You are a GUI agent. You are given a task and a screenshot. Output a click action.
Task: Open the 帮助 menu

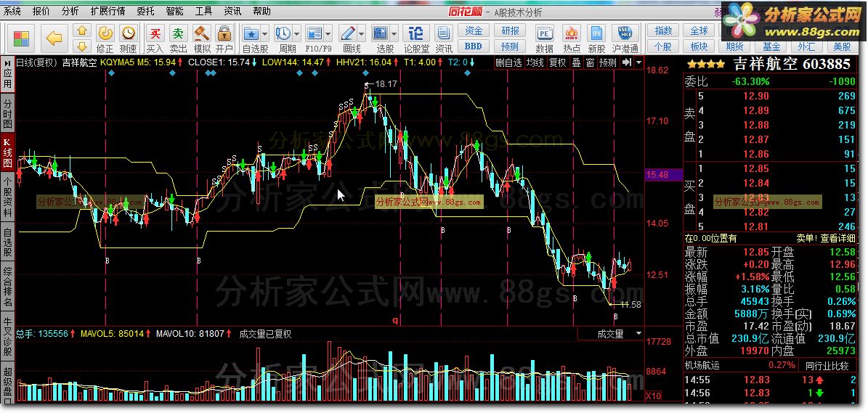261,11
